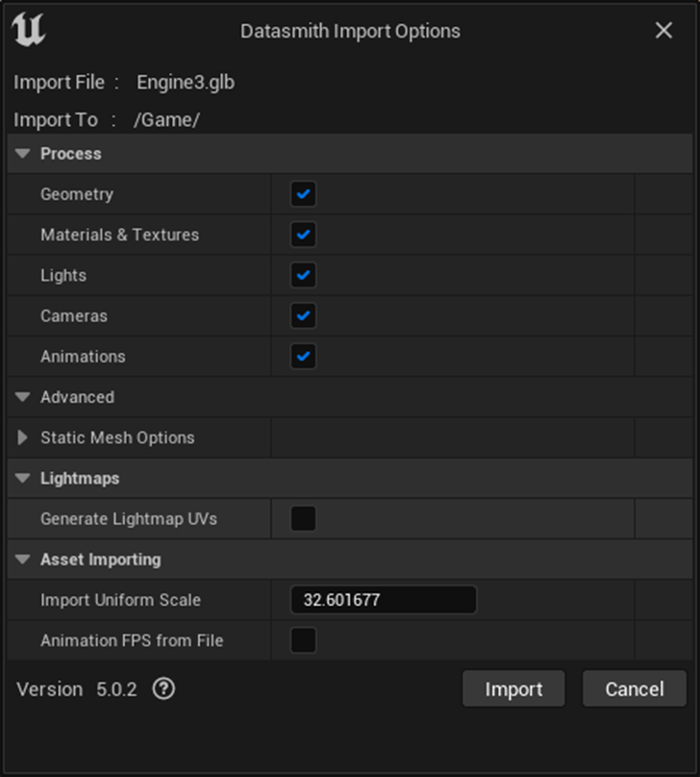700x777 pixels.
Task: Uncheck the Cameras option
Action: pos(304,315)
